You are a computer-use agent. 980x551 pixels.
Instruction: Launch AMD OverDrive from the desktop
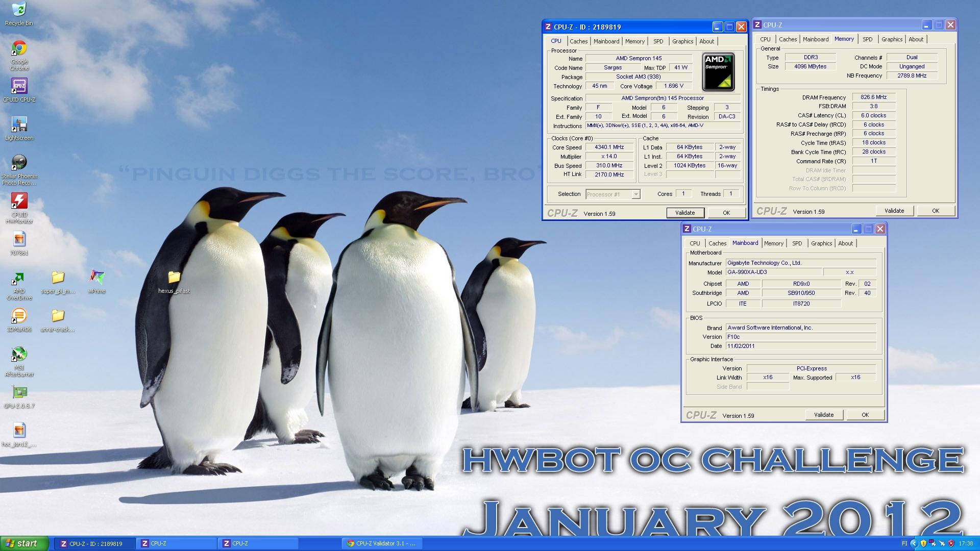pos(19,286)
